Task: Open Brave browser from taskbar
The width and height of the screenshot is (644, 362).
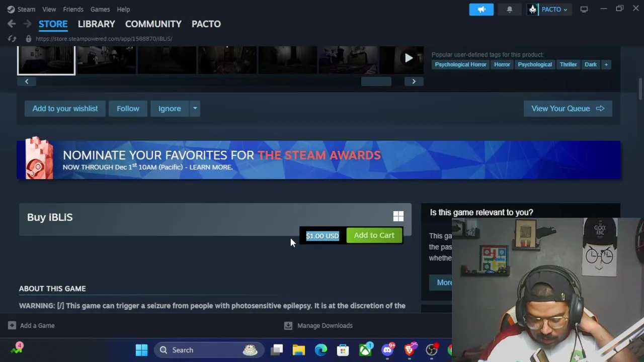Action: click(410, 350)
